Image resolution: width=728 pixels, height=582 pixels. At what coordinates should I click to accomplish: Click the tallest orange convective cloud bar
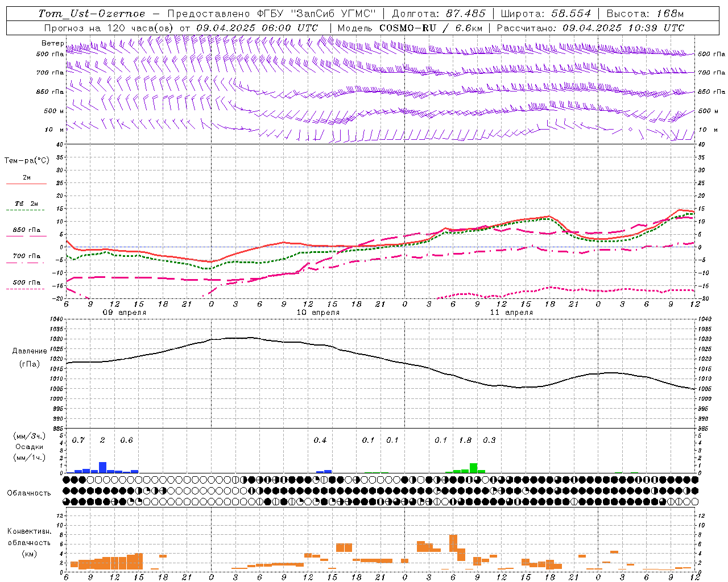453,543
